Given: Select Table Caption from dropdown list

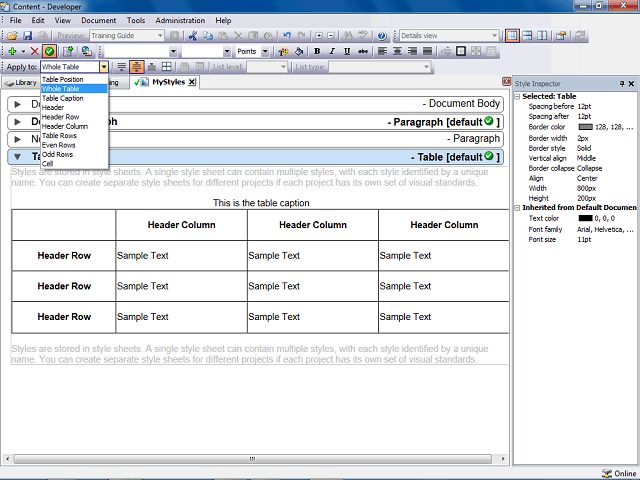Looking at the screenshot, I should coord(74,98).
